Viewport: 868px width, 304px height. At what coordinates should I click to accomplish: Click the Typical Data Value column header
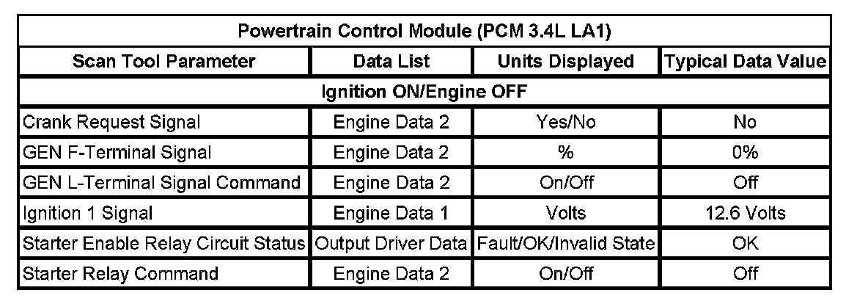pyautogui.click(x=744, y=62)
